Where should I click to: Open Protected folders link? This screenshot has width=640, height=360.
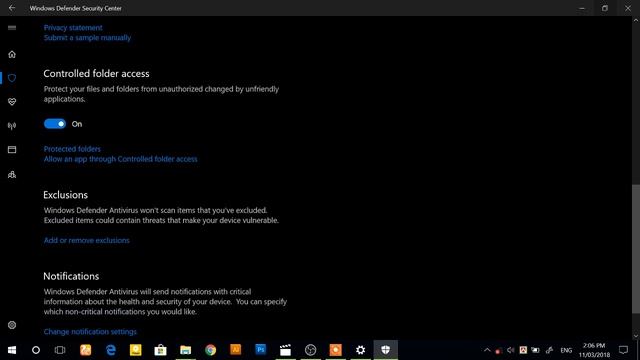[x=72, y=149]
